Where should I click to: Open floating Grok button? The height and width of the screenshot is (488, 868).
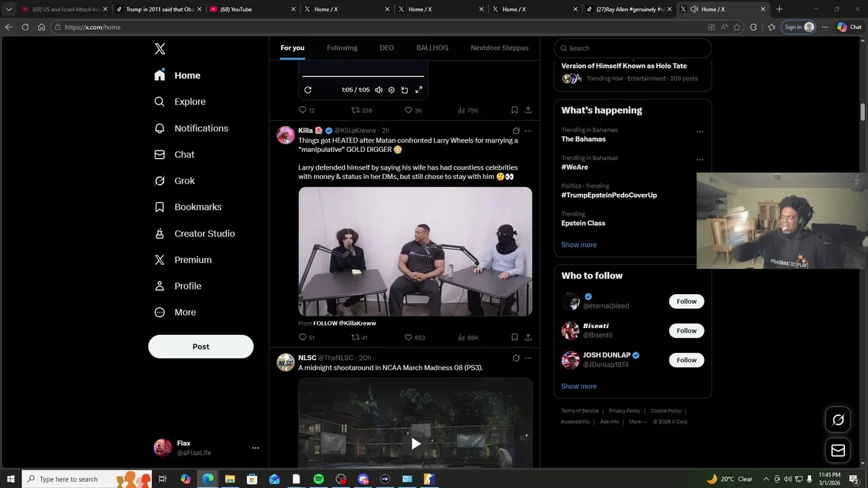838,420
